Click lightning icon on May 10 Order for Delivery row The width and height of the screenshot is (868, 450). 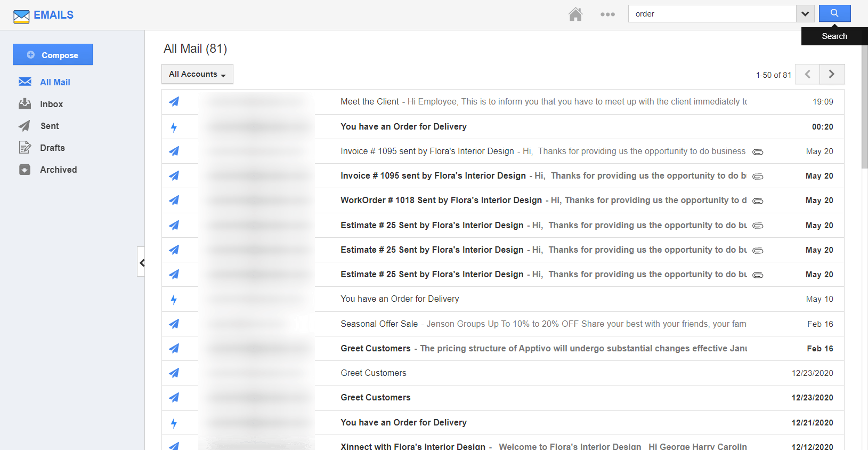coord(174,299)
